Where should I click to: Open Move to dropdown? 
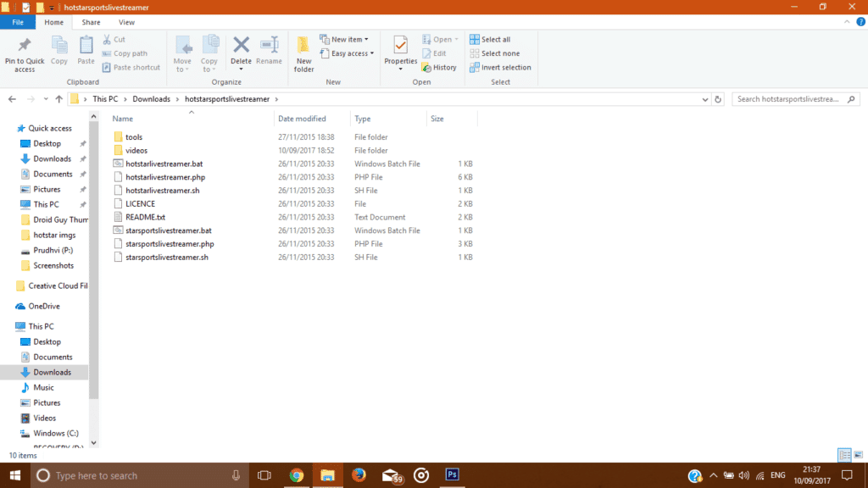click(x=182, y=53)
